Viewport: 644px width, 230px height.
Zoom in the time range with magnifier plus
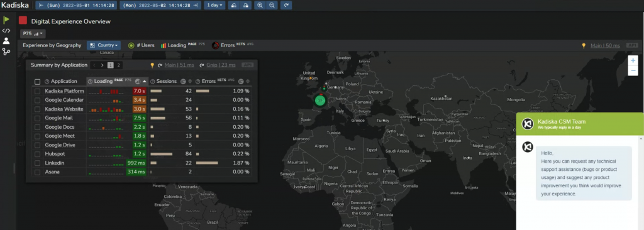click(260, 5)
